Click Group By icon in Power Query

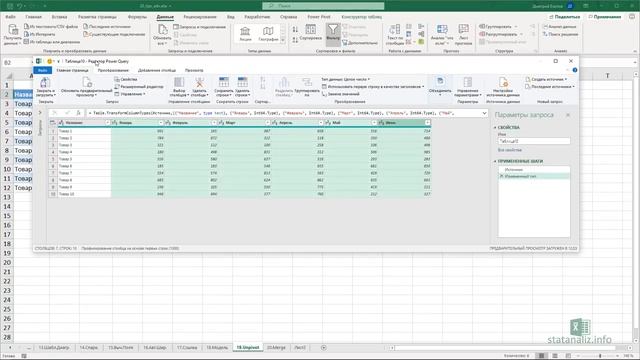tap(307, 82)
